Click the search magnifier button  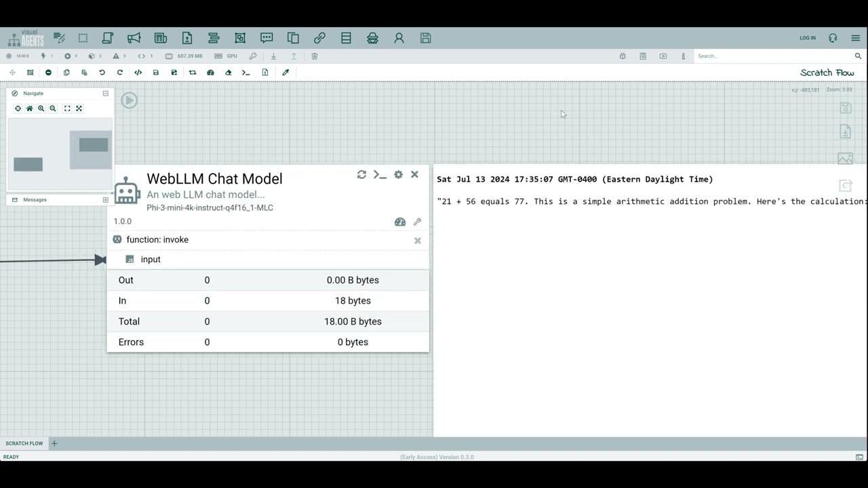pos(858,56)
